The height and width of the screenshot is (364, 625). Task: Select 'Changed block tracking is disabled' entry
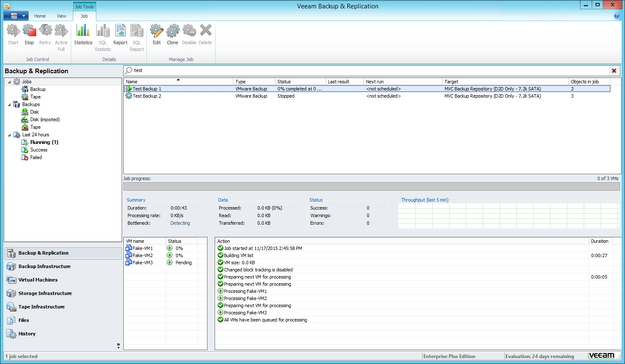(258, 270)
